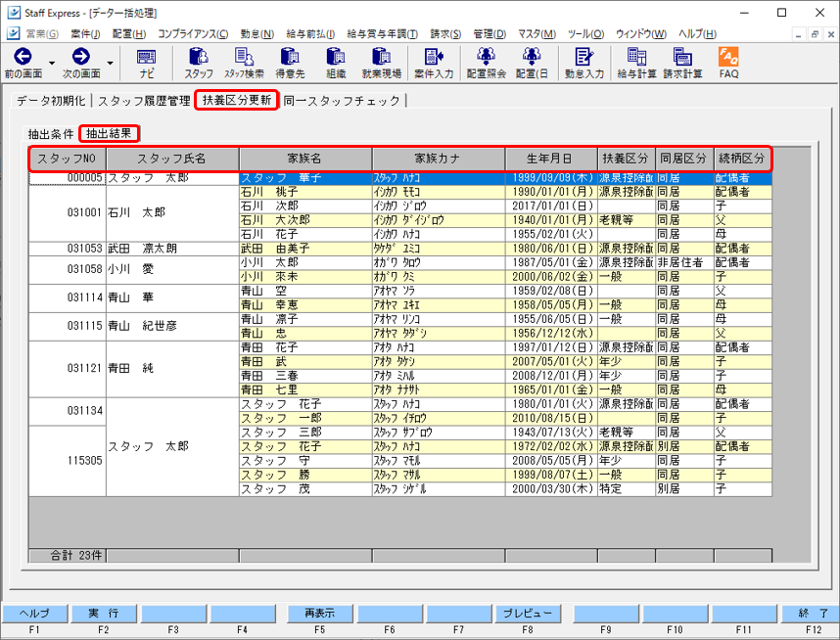Select the 抽出結果 sub-tab
Image resolution: width=840 pixels, height=640 pixels.
[x=109, y=133]
